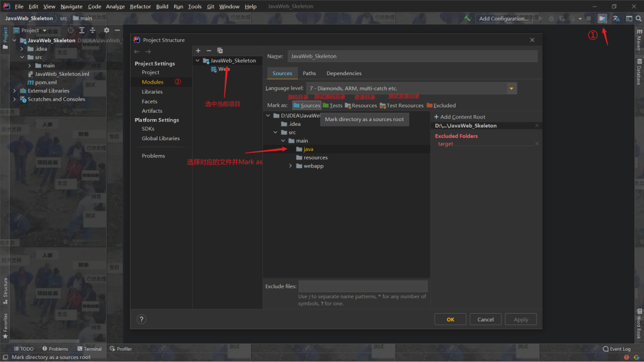Click the Apply button
The height and width of the screenshot is (362, 644).
coord(521,319)
